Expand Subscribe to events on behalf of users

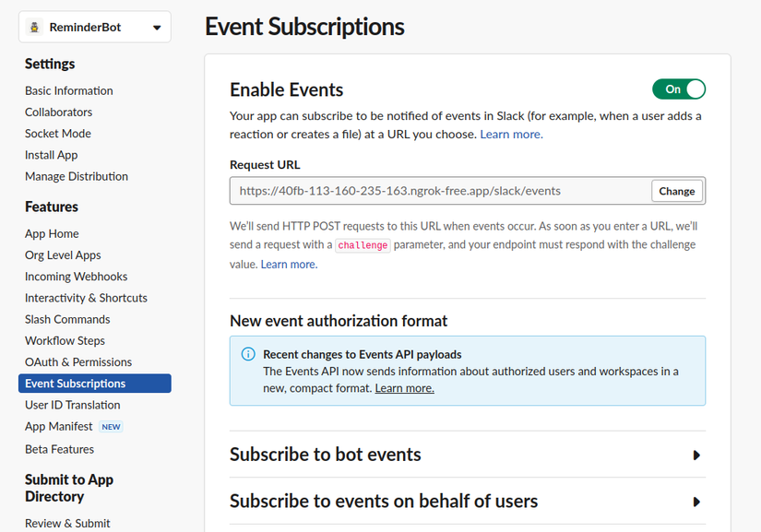[x=696, y=502]
